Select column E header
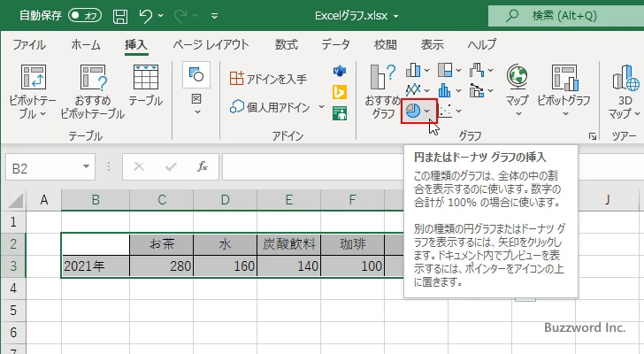The height and width of the screenshot is (354, 644). [289, 200]
